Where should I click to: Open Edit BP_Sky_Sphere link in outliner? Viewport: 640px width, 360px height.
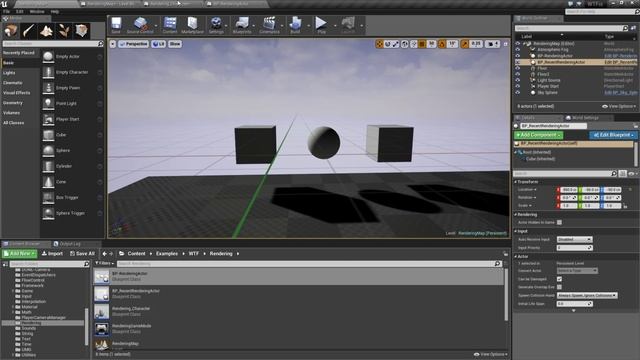pos(620,93)
